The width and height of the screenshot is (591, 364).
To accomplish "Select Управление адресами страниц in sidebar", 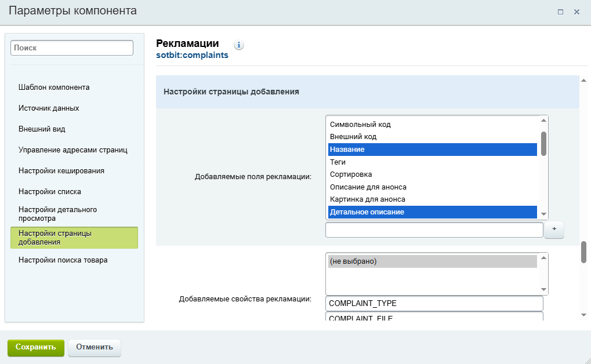I will coord(72,150).
